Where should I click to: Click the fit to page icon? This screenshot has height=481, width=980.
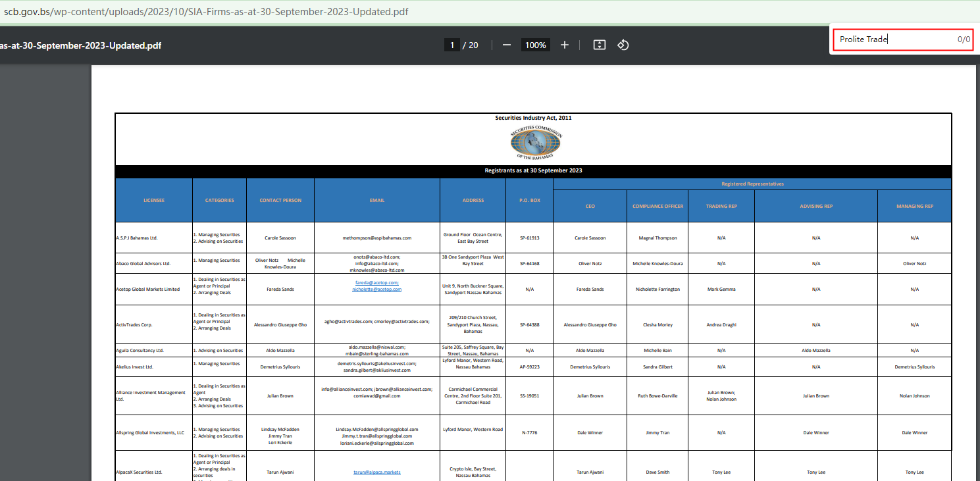[599, 45]
